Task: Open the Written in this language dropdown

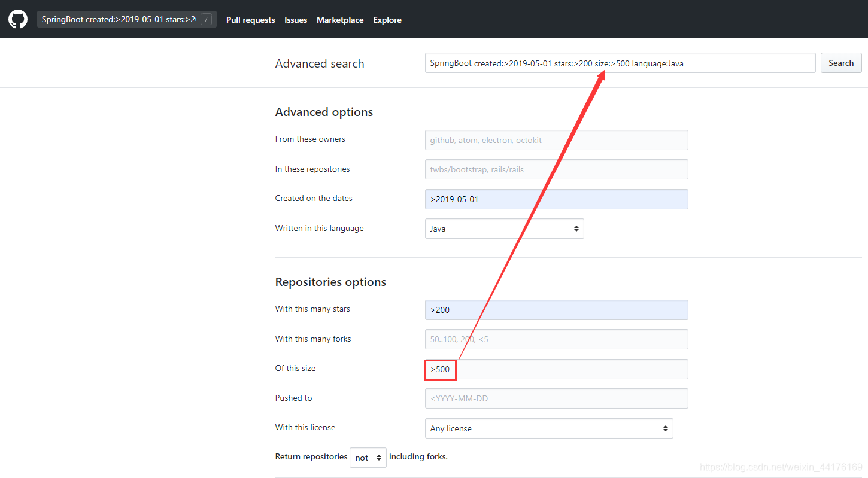Action: (x=505, y=229)
